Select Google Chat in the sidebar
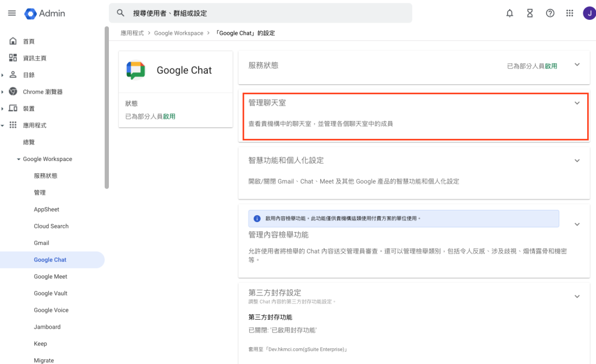 point(52,259)
